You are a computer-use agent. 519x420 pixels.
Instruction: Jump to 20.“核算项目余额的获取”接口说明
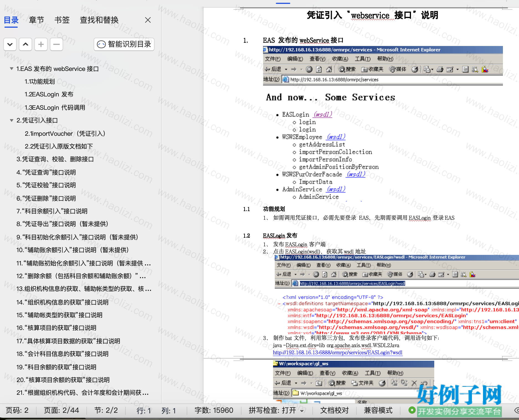[63, 380]
